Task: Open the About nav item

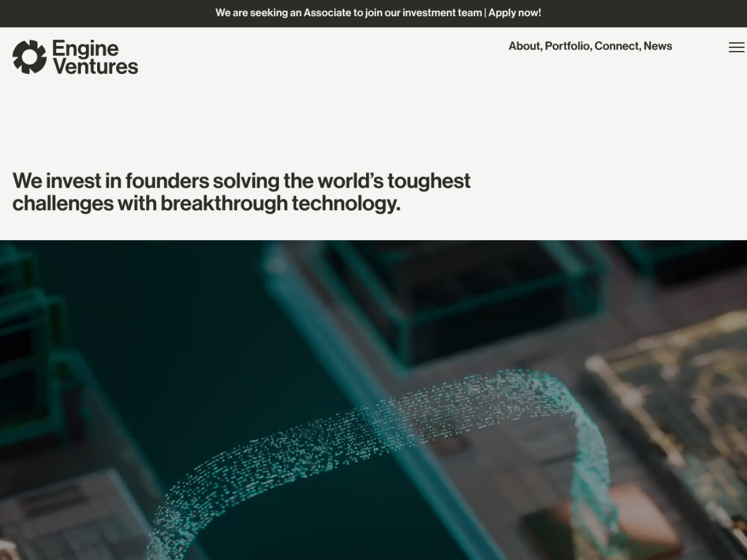Action: point(525,46)
